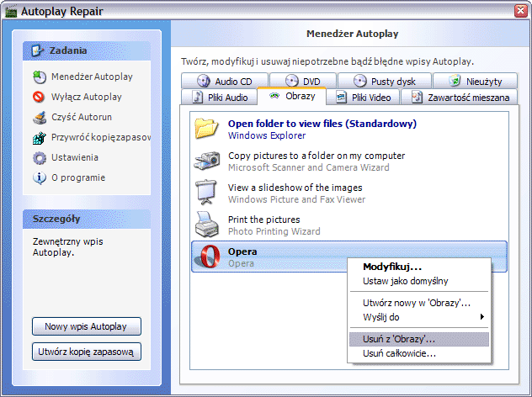
Task: Choose Czyść Autorun task
Action: tap(82, 117)
